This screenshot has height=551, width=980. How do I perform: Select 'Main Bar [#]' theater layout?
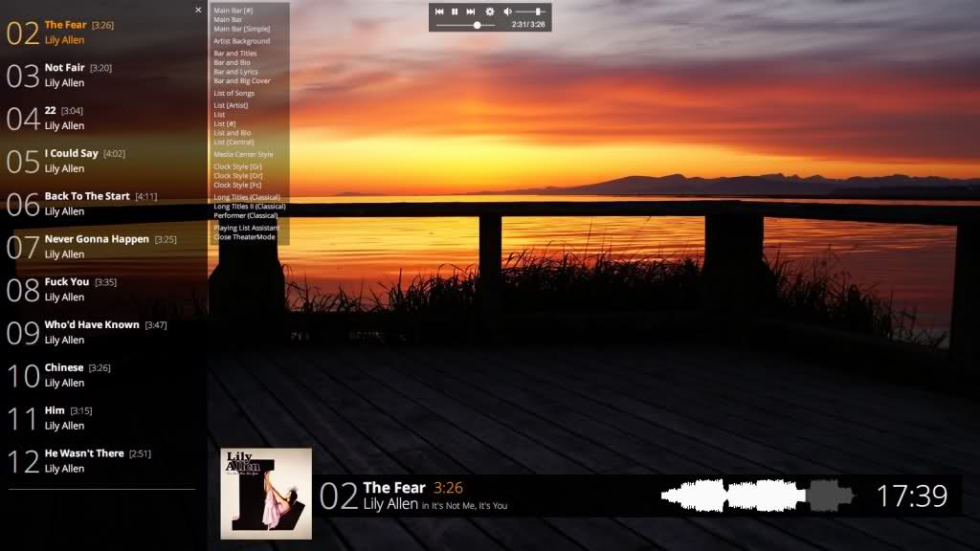(234, 11)
